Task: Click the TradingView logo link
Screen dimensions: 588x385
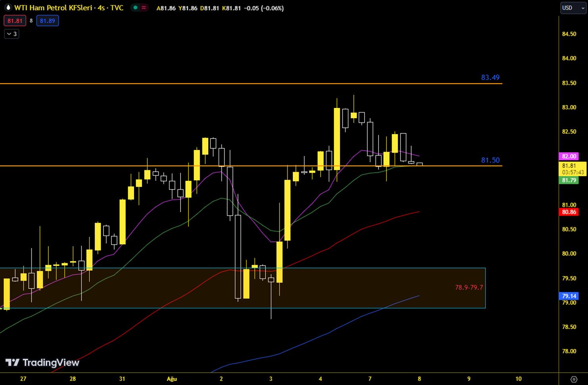Action: tap(42, 362)
